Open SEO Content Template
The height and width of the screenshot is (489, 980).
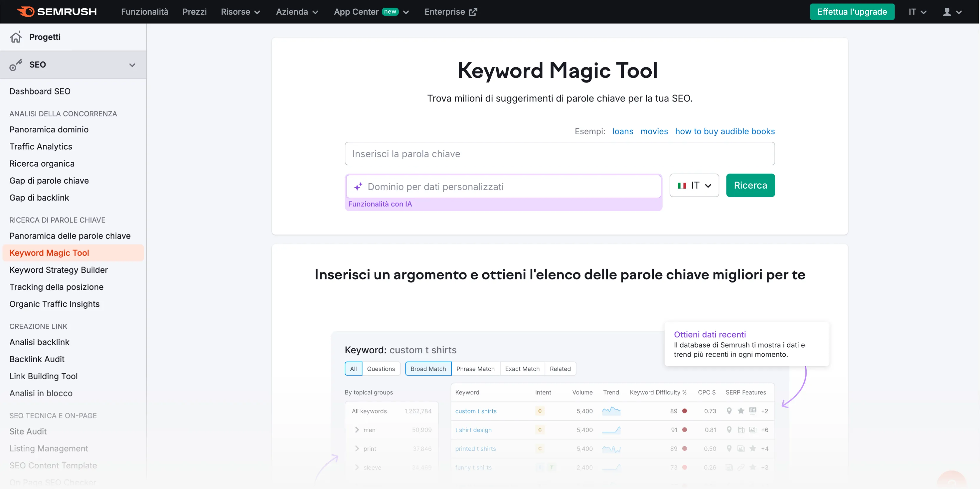[53, 466]
